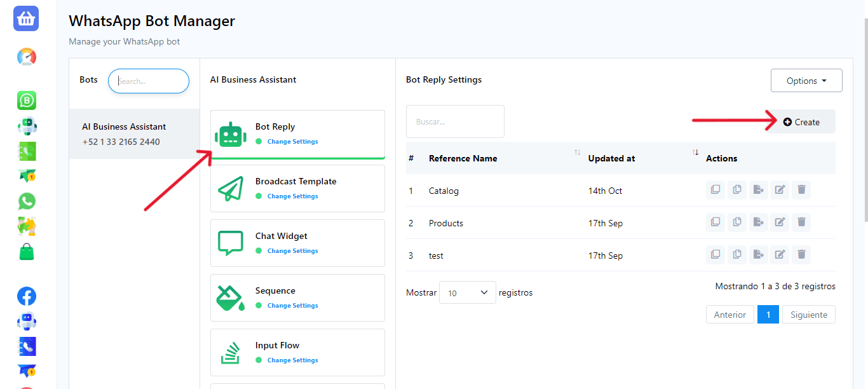Click the green shopping bag sidebar icon

pos(27,252)
